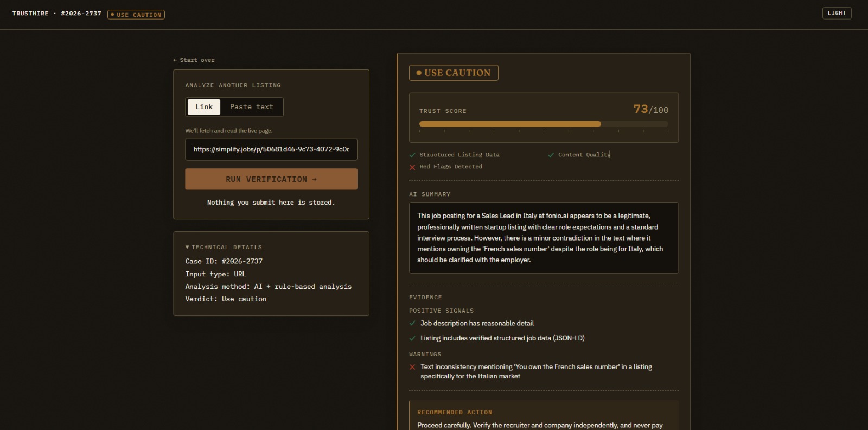Click the French sales number warning text
This screenshot has height=430, width=868.
(536, 371)
